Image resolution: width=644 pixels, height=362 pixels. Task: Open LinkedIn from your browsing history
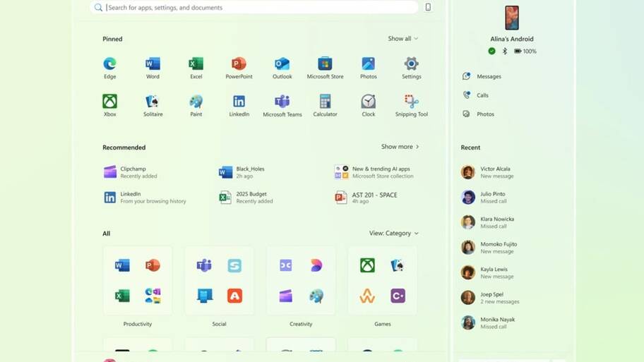[145, 198]
